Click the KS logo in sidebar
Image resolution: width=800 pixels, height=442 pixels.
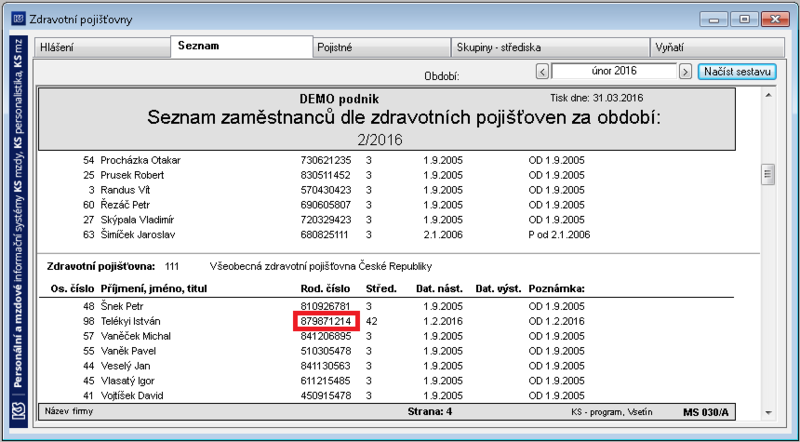(x=19, y=411)
